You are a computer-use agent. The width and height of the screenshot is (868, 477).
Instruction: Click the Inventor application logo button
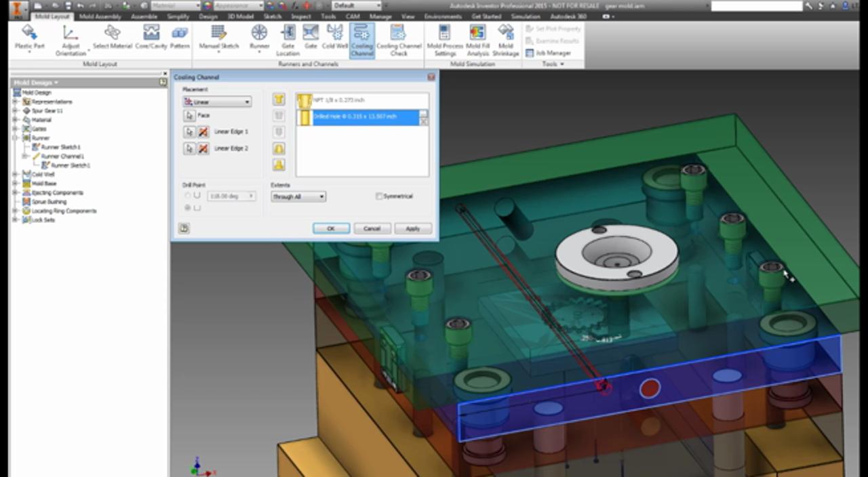[19, 9]
